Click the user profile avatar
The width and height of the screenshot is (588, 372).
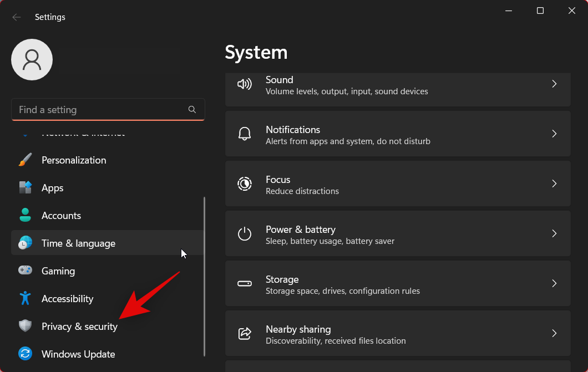point(32,59)
